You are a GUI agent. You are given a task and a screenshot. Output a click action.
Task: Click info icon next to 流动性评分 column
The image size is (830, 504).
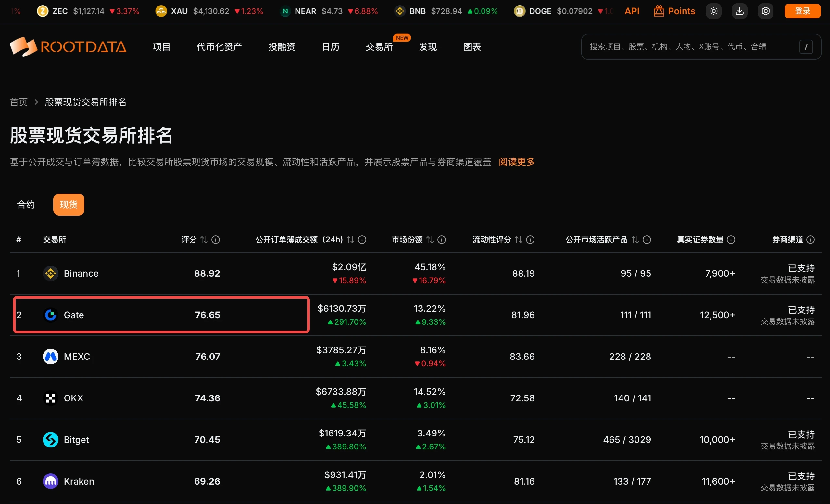tap(530, 240)
